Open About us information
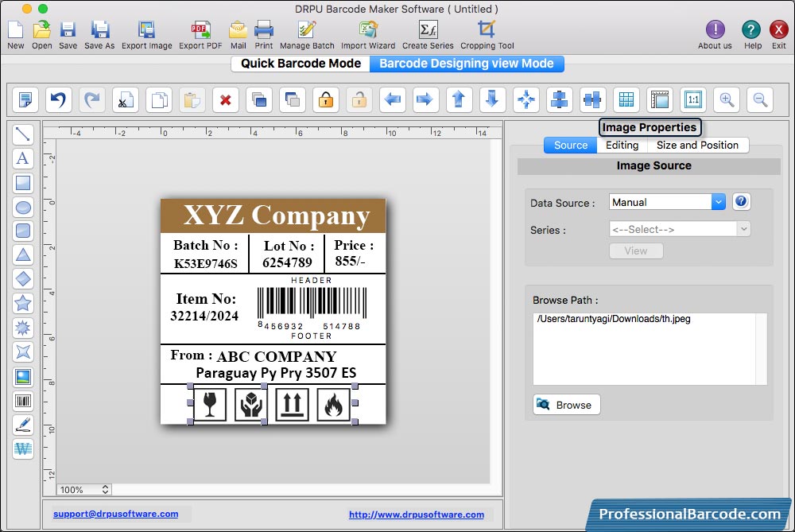Image resolution: width=795 pixels, height=532 pixels. point(715,35)
